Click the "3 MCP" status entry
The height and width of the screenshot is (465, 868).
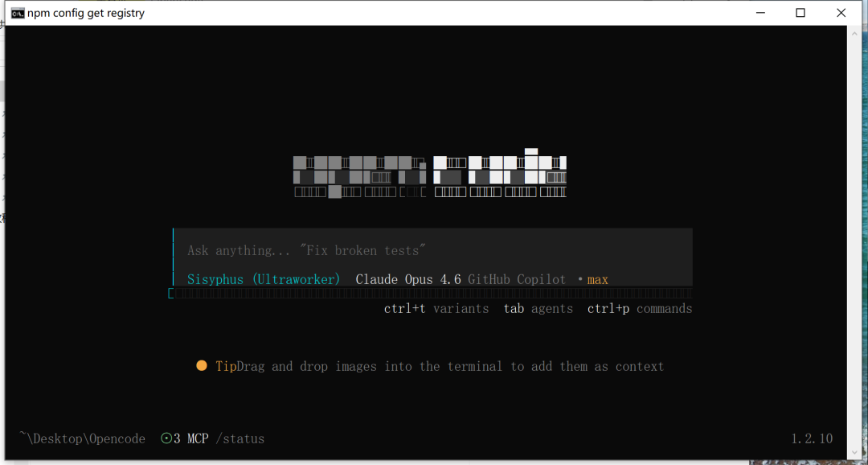tap(191, 439)
